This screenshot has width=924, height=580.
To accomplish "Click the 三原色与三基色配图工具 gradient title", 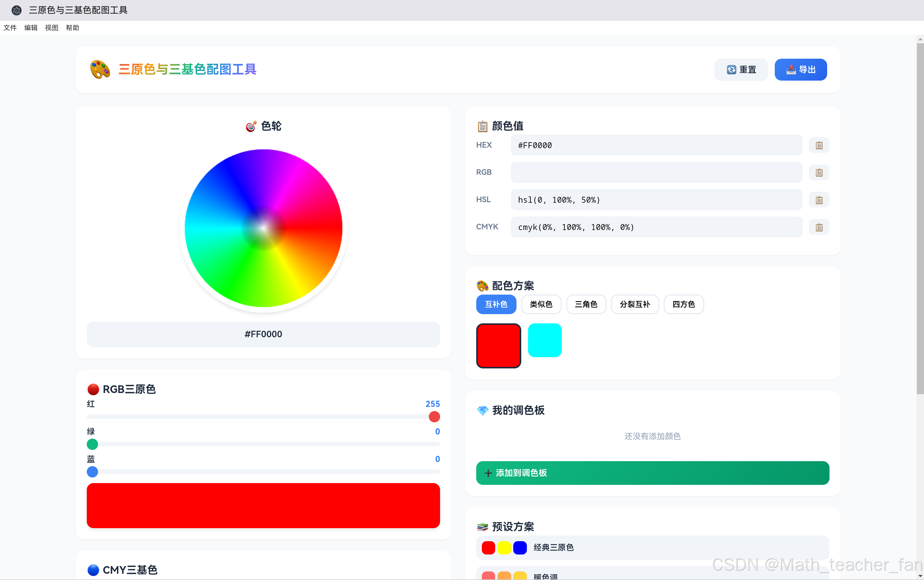I will click(187, 69).
